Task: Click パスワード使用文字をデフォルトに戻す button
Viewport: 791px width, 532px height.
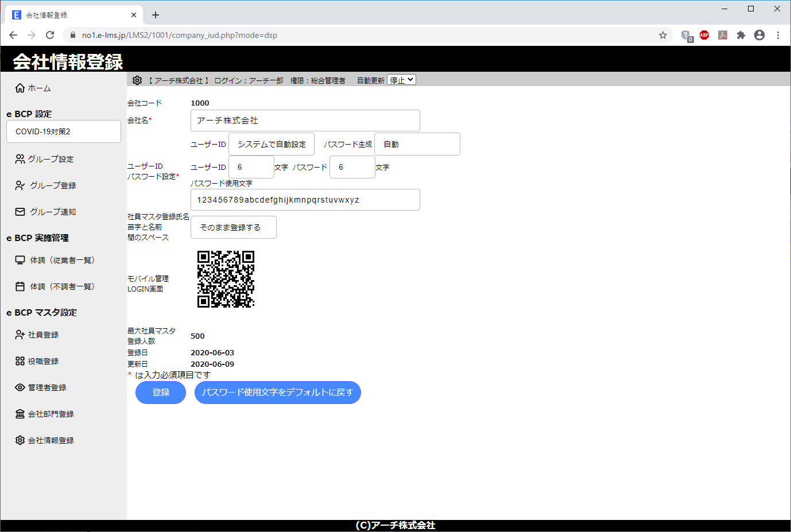Action: coord(277,393)
